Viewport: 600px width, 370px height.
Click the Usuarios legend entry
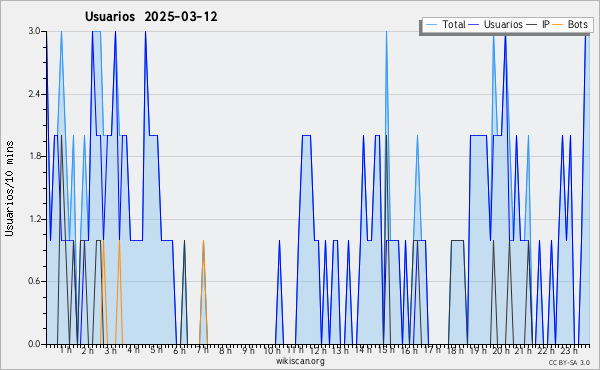pos(496,24)
